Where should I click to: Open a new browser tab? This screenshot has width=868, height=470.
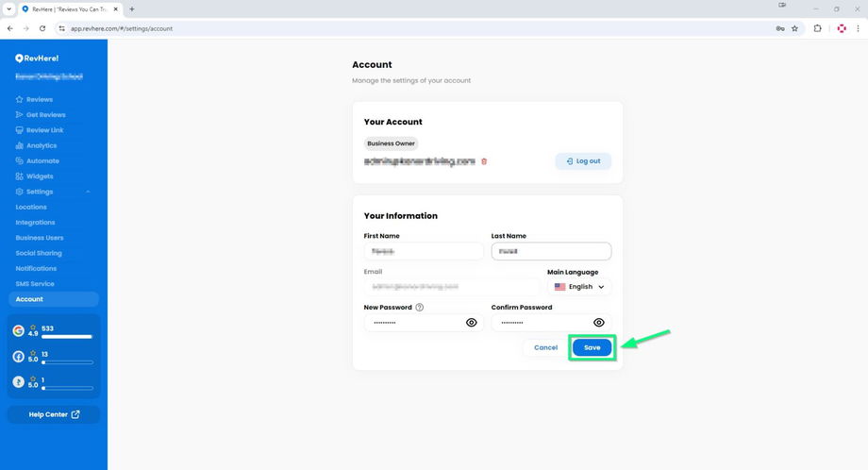(132, 8)
